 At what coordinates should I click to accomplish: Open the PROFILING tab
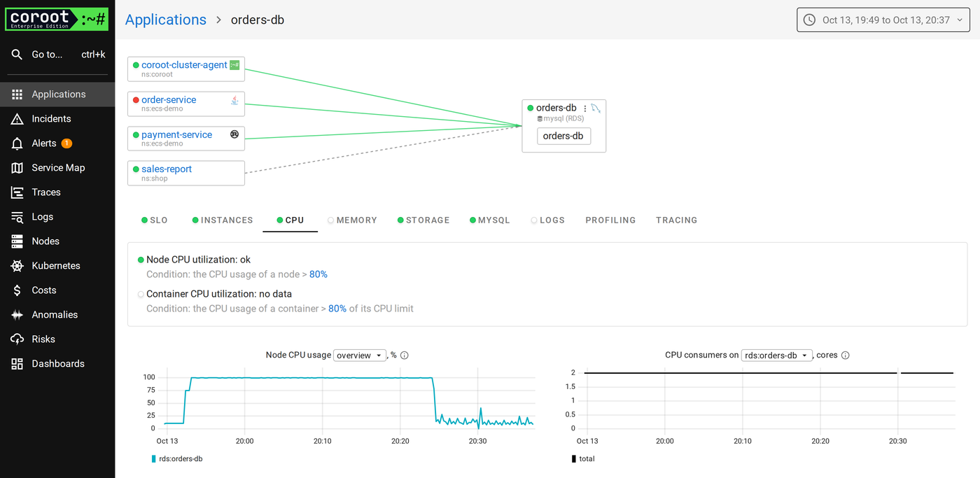coord(610,220)
